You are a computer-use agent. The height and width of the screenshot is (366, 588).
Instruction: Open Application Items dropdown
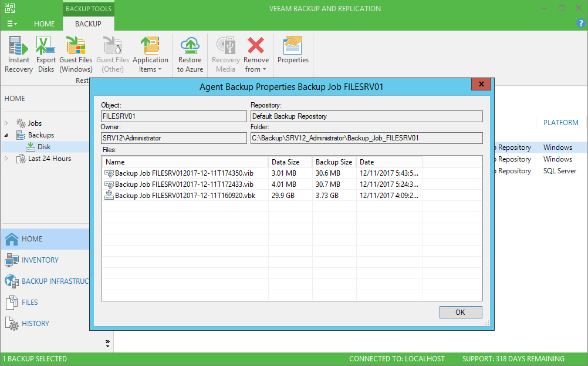pyautogui.click(x=150, y=55)
